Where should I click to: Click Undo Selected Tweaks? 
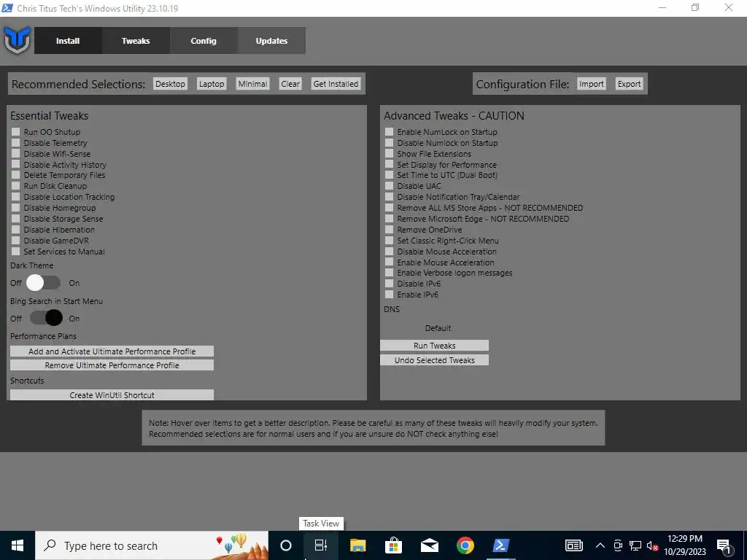pos(435,360)
